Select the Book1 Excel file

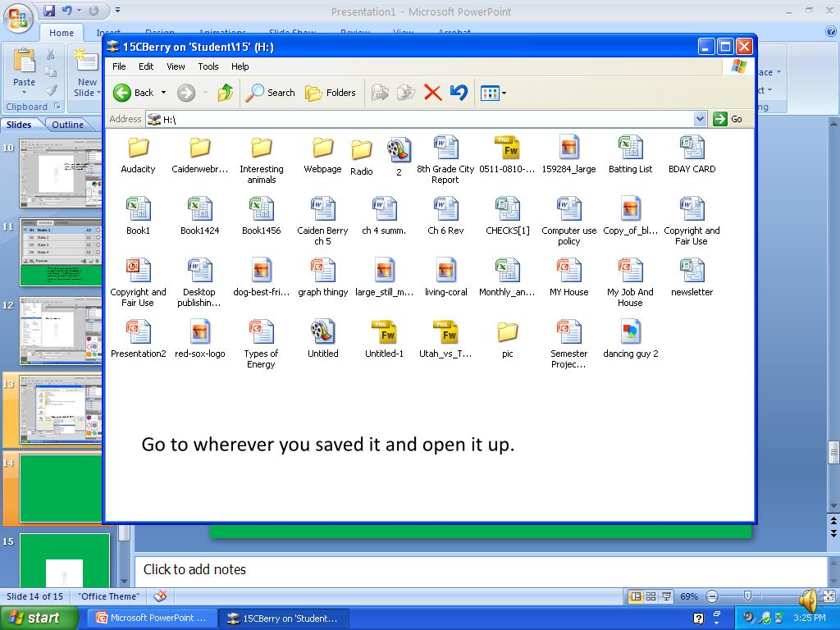click(x=138, y=217)
